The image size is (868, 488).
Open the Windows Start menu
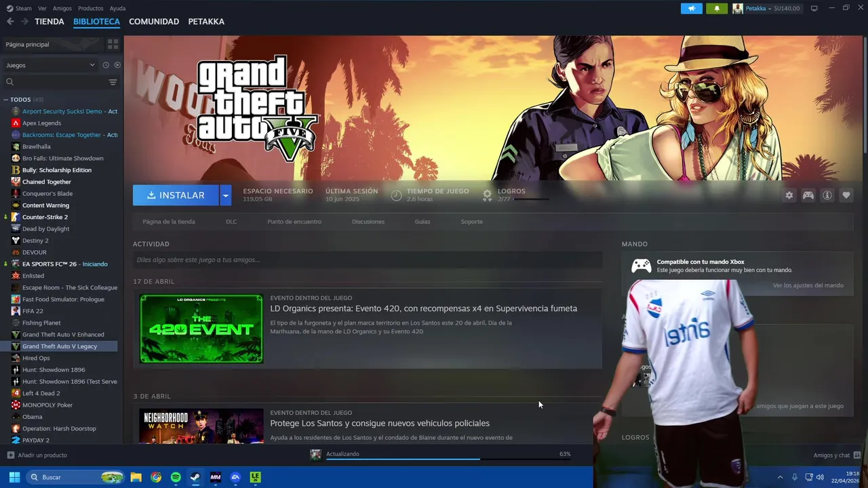[x=14, y=477]
